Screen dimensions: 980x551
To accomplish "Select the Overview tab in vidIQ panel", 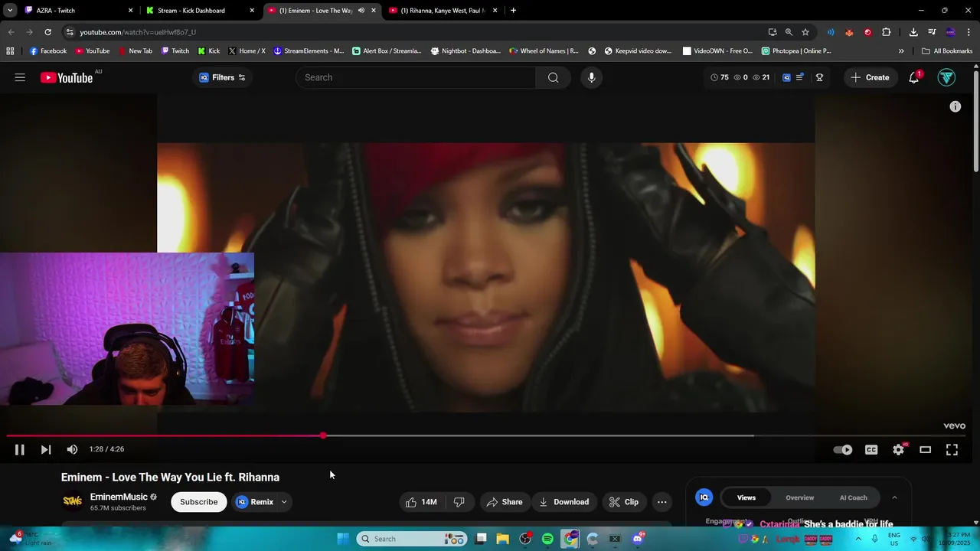I will point(800,497).
